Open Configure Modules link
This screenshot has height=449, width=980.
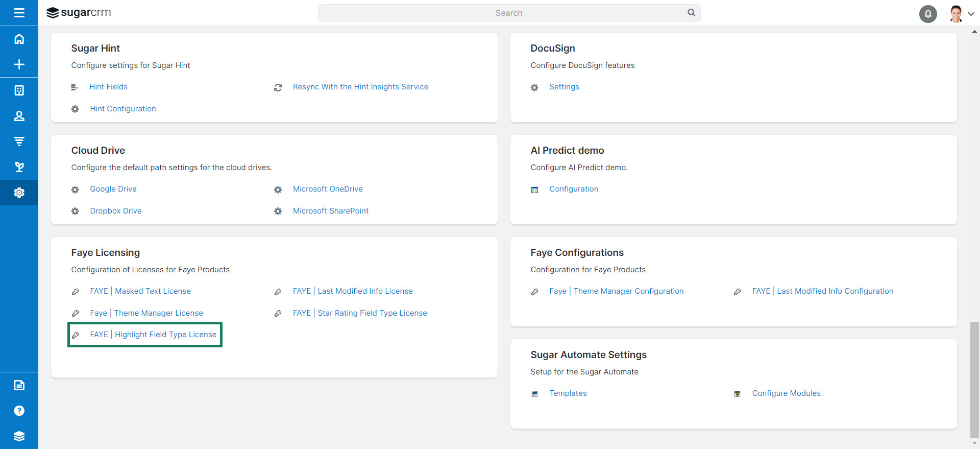pyautogui.click(x=786, y=393)
